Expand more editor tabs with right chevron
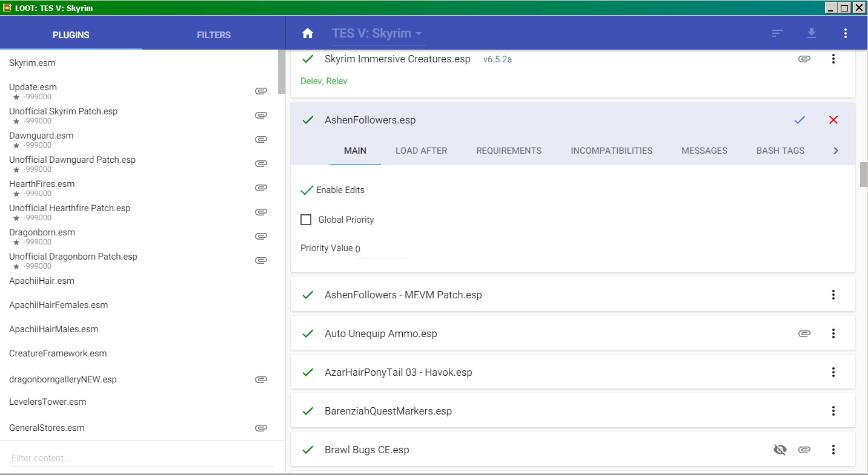 click(836, 151)
